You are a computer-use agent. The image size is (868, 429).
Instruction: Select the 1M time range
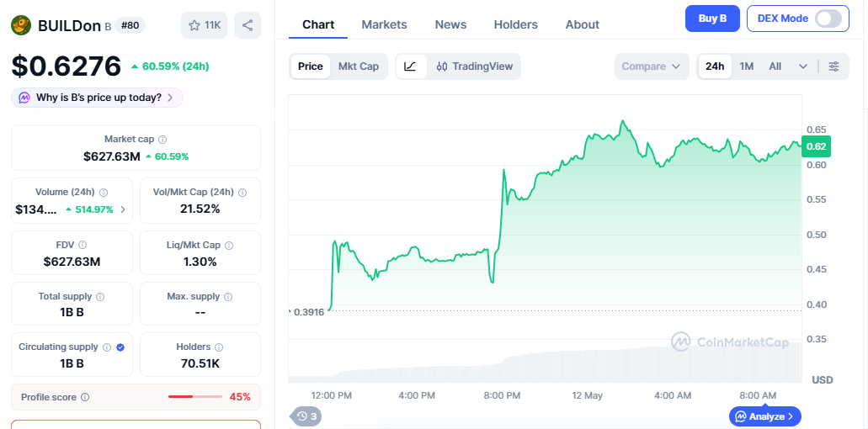coord(747,66)
